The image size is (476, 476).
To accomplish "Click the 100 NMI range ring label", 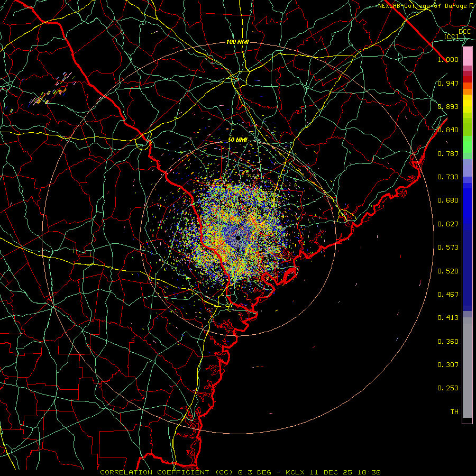I will pyautogui.click(x=237, y=42).
